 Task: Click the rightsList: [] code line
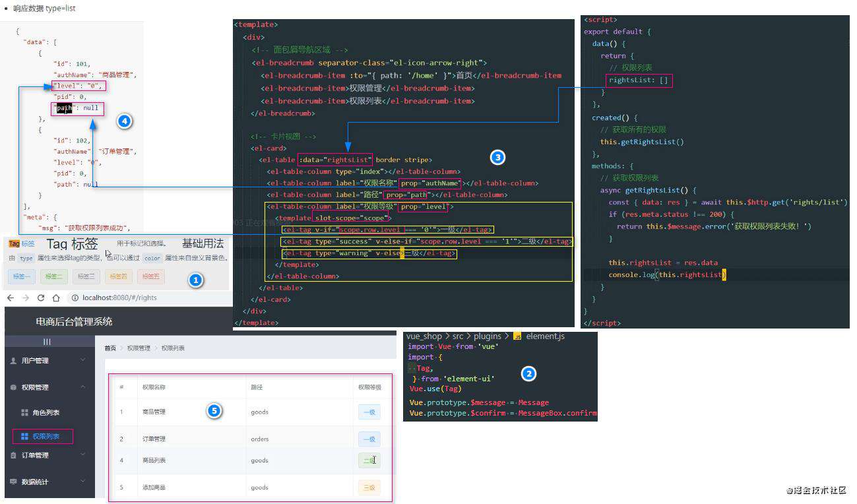(x=639, y=80)
